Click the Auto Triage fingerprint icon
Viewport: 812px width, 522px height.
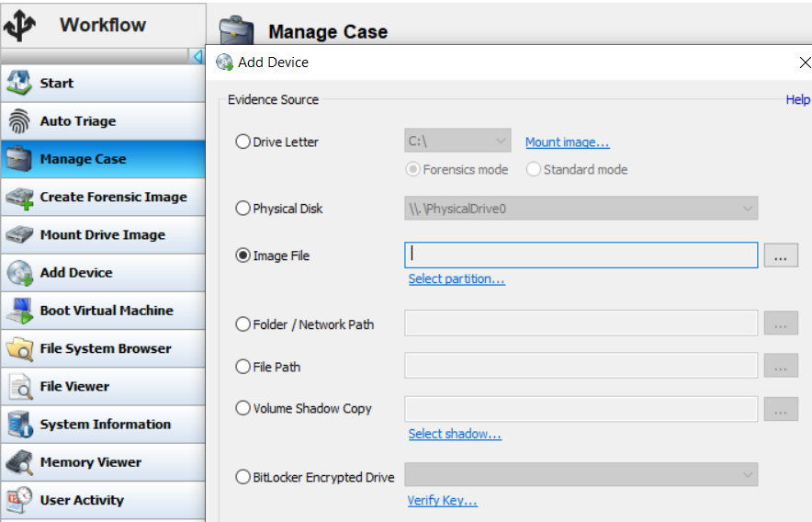[19, 120]
